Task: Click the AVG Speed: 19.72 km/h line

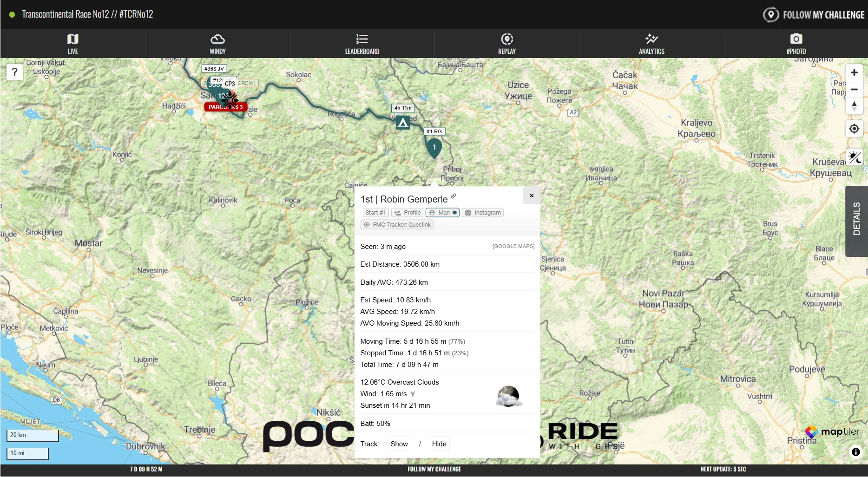Action: point(398,312)
